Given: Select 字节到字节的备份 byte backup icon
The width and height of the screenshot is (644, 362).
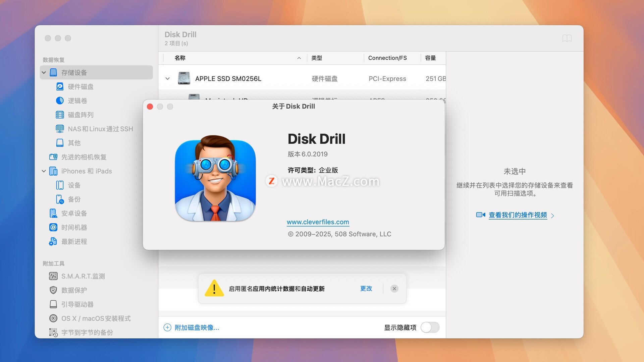Looking at the screenshot, I should pyautogui.click(x=53, y=333).
